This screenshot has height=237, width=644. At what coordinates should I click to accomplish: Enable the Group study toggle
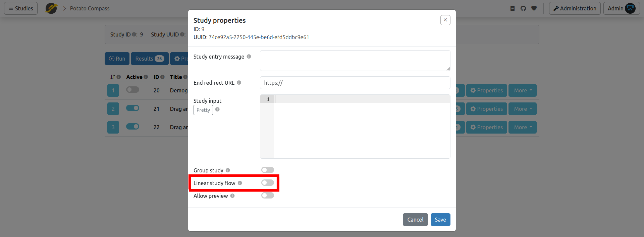coord(268,170)
